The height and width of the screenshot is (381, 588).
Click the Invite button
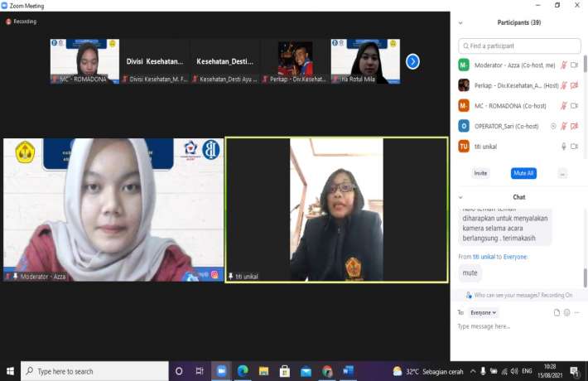tap(480, 173)
